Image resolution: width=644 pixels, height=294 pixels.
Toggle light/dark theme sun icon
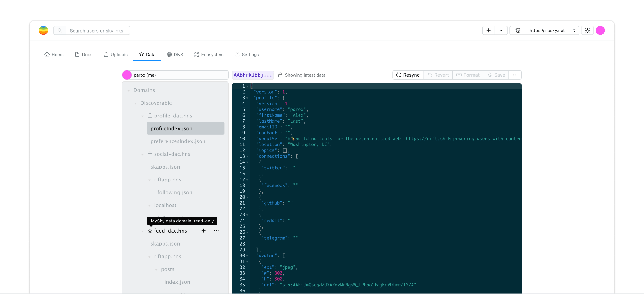(x=587, y=31)
